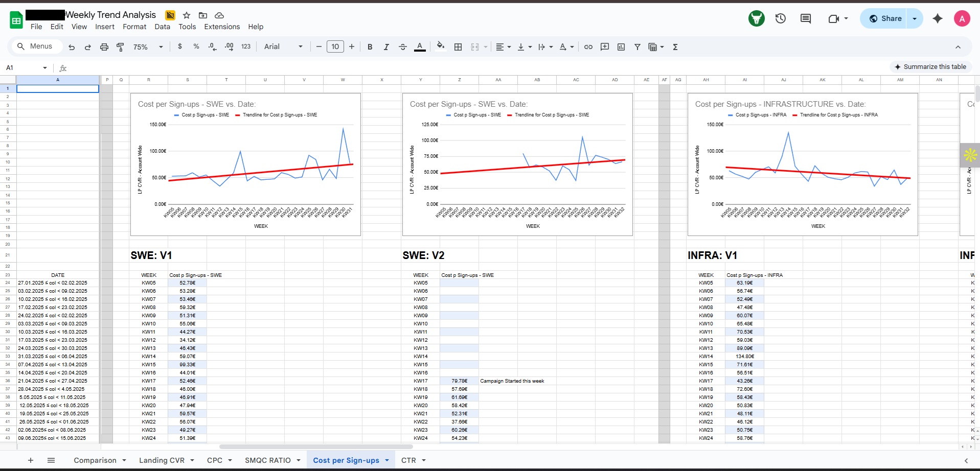
Task: Open the fill color picker
Action: coord(441,47)
